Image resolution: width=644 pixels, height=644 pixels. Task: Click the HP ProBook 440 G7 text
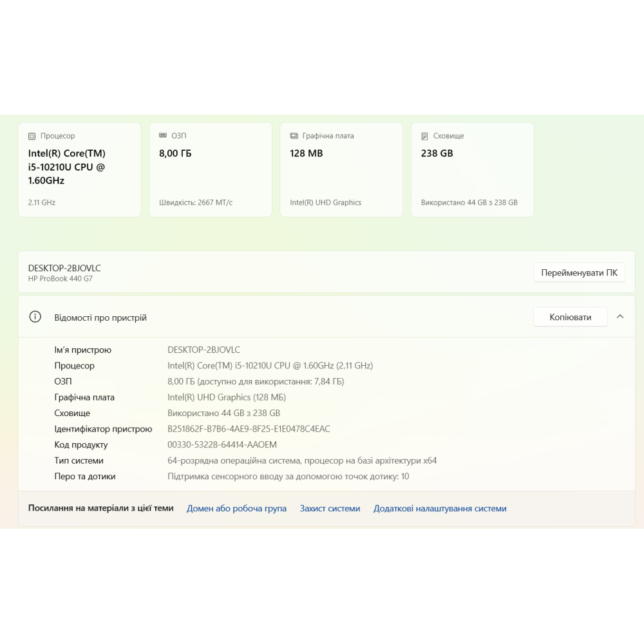point(61,278)
